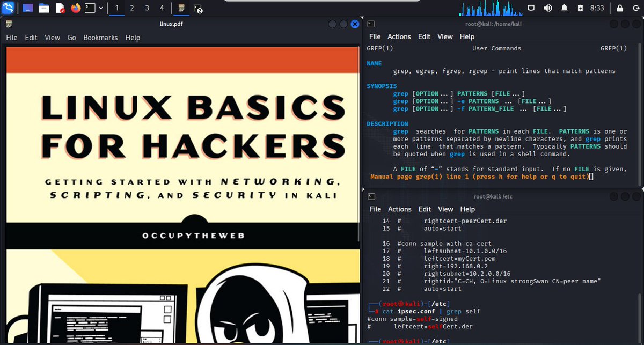Launch Firefox from the panel
The image size is (644, 345).
click(76, 8)
